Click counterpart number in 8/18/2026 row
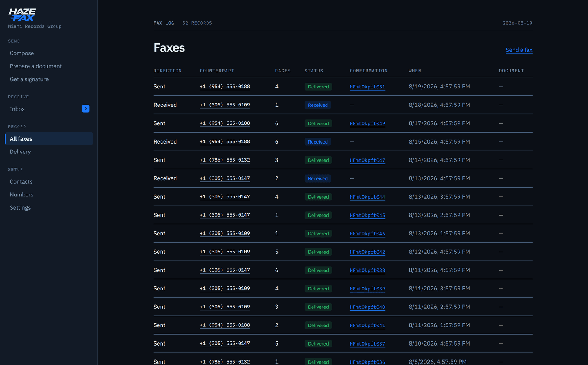Viewport: 588px width, 365px height. pos(225,105)
